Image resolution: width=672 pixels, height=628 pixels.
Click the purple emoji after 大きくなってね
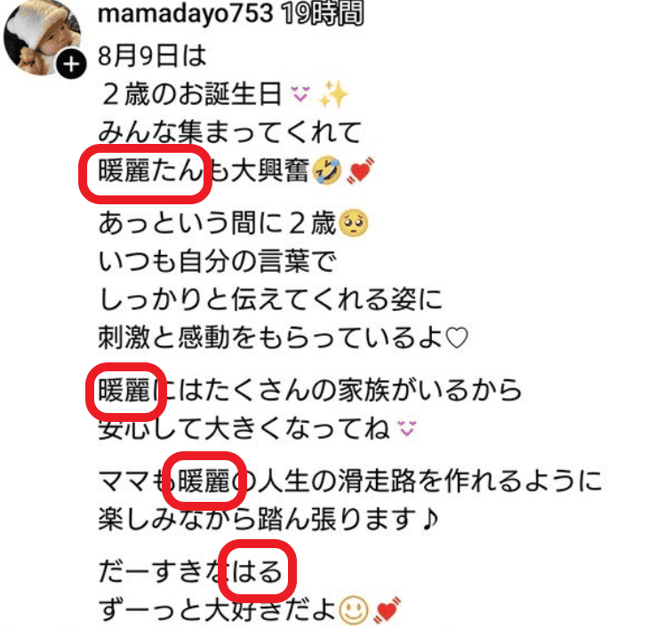click(407, 428)
